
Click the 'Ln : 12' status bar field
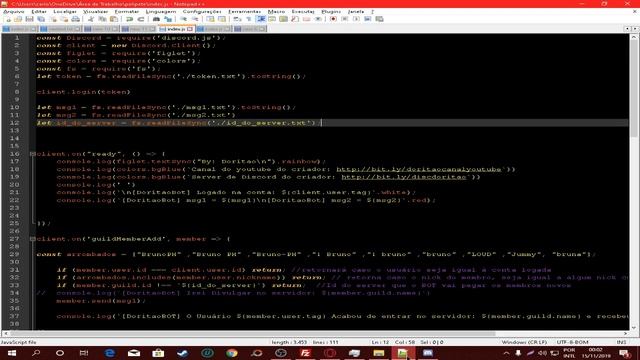point(380,342)
